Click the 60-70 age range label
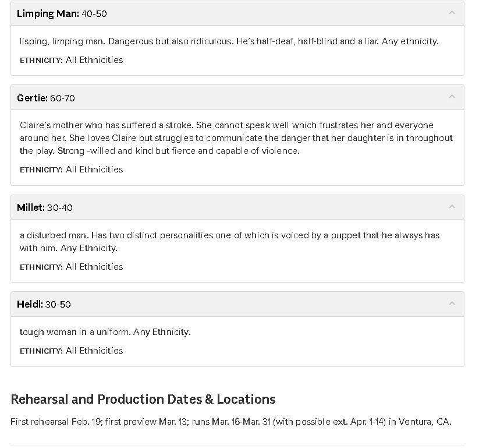Image resolution: width=479 pixels, height=448 pixels. [62, 98]
